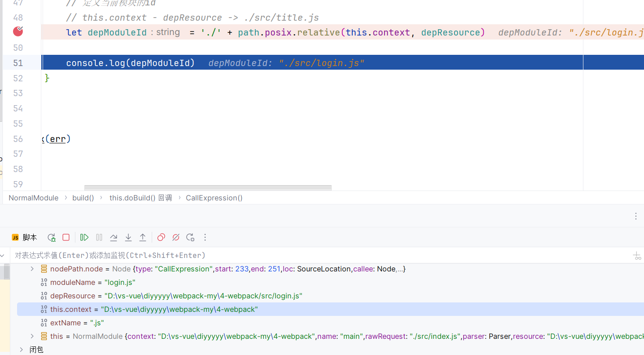Expand the 闭包 closure scope
Screen dimensions: 644x355
(21, 349)
